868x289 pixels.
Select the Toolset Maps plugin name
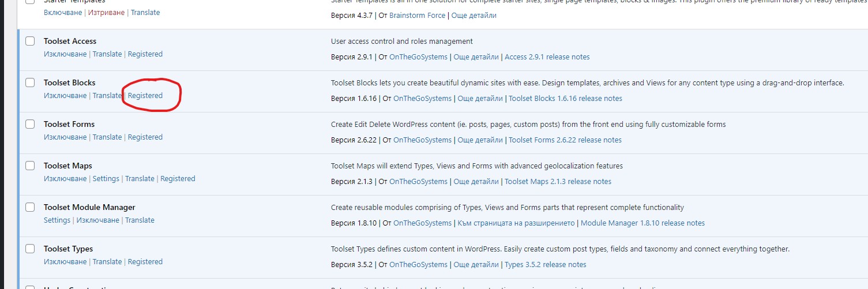[x=68, y=166]
